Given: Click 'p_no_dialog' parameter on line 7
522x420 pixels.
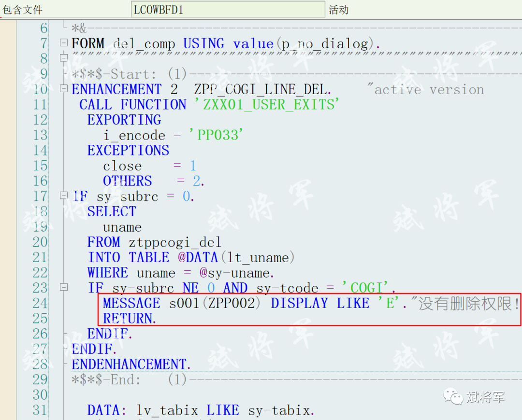Looking at the screenshot, I should coord(325,44).
